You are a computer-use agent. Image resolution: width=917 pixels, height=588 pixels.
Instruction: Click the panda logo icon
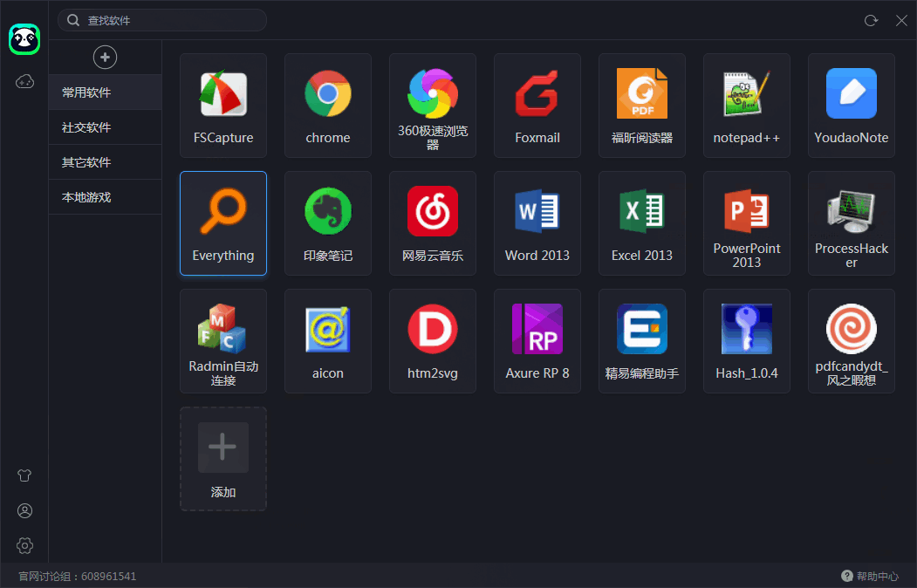pyautogui.click(x=24, y=39)
